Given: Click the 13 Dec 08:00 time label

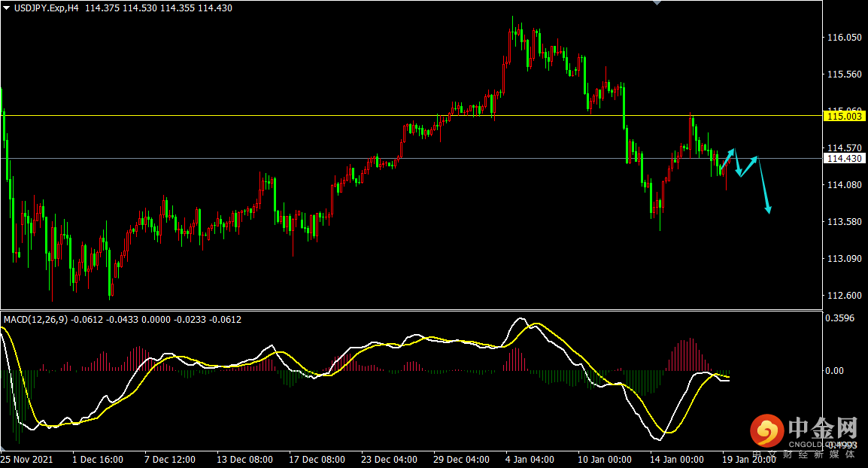Looking at the screenshot, I should [x=244, y=459].
